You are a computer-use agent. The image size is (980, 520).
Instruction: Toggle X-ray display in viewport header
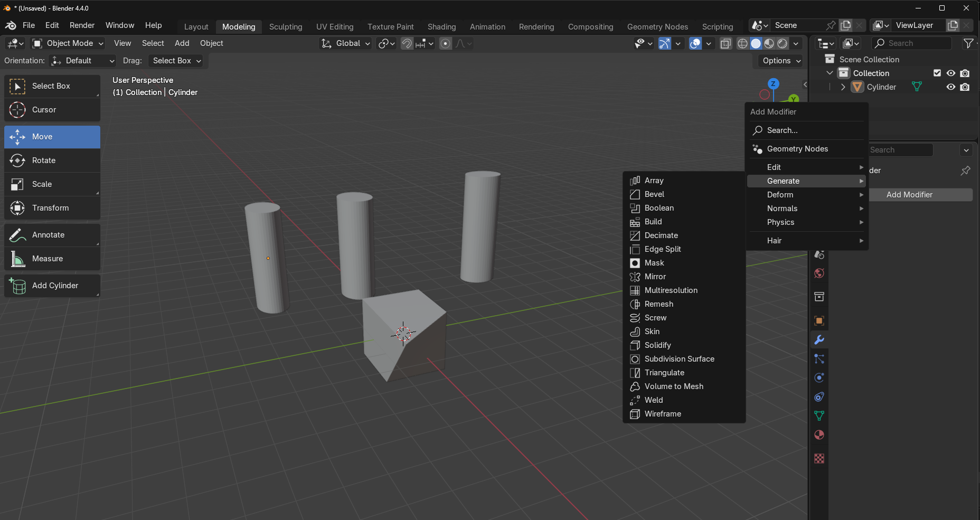point(726,43)
